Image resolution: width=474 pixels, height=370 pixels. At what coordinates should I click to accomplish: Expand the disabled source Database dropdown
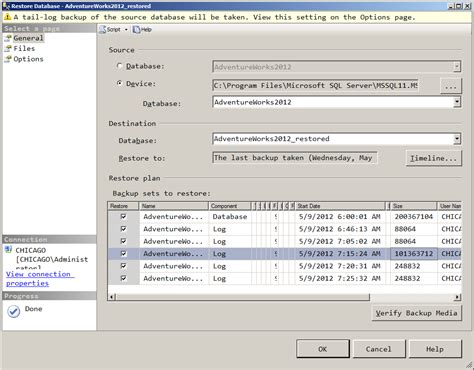457,67
